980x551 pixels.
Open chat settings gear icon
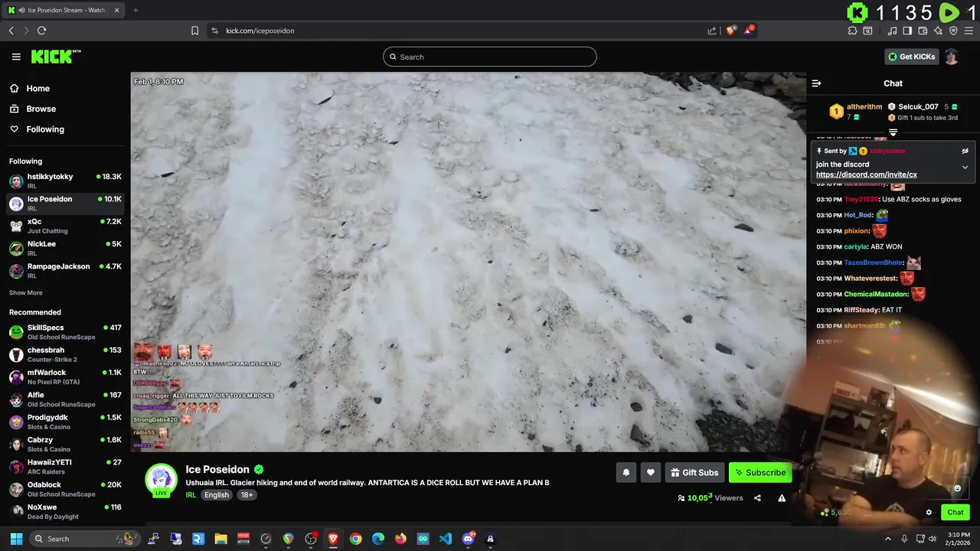(x=929, y=513)
